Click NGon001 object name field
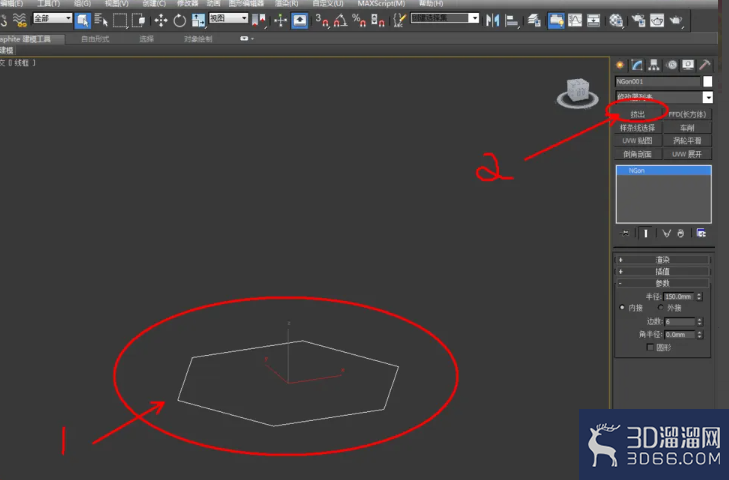729x480 pixels. tap(657, 81)
